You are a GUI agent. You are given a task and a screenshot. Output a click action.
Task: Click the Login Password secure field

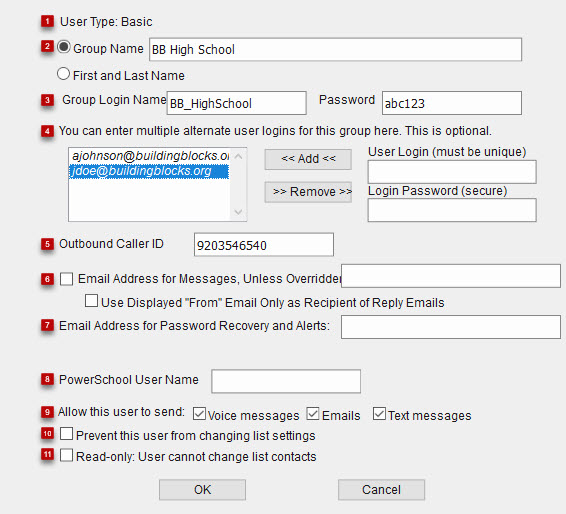(x=452, y=210)
